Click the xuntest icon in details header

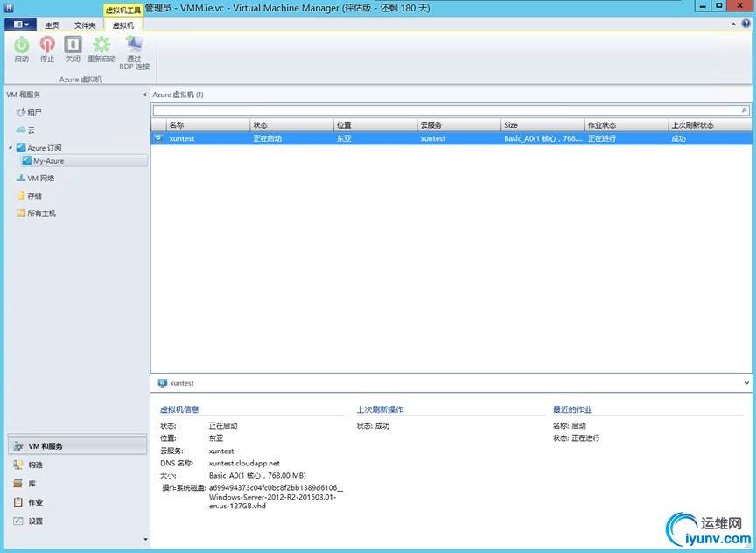coord(163,382)
